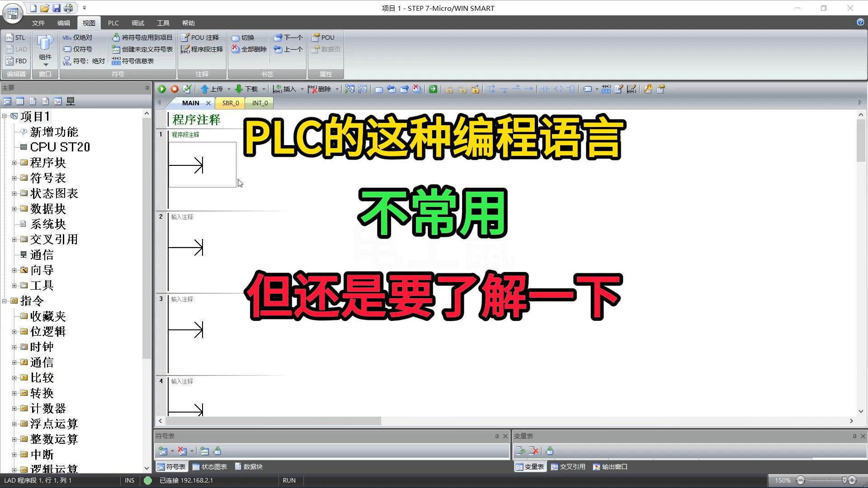This screenshot has width=868, height=488.
Task: Open the 文件 menu
Action: [38, 23]
